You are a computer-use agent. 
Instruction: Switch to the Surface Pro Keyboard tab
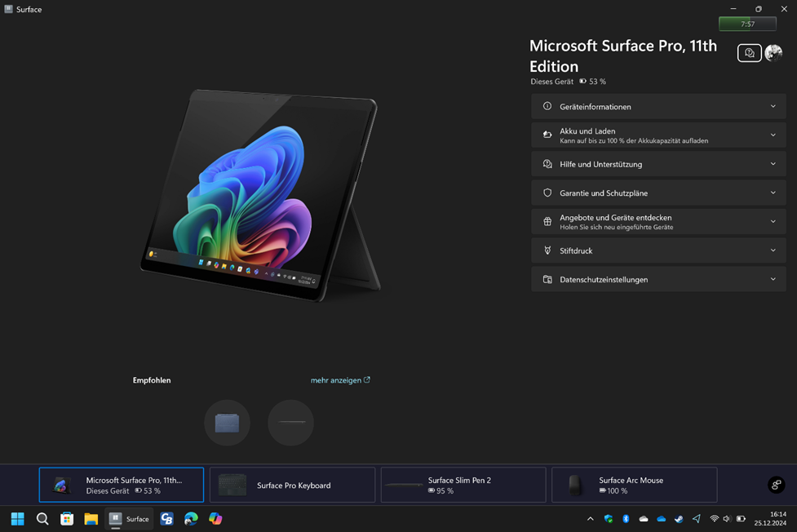pyautogui.click(x=292, y=485)
